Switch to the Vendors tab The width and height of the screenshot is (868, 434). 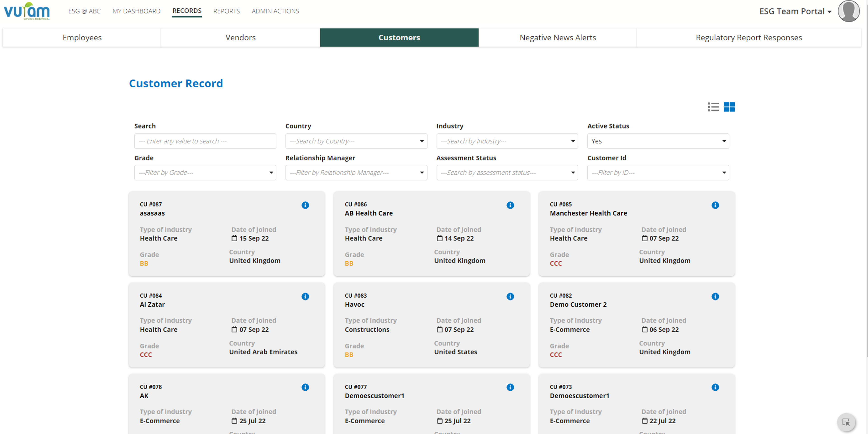point(241,37)
